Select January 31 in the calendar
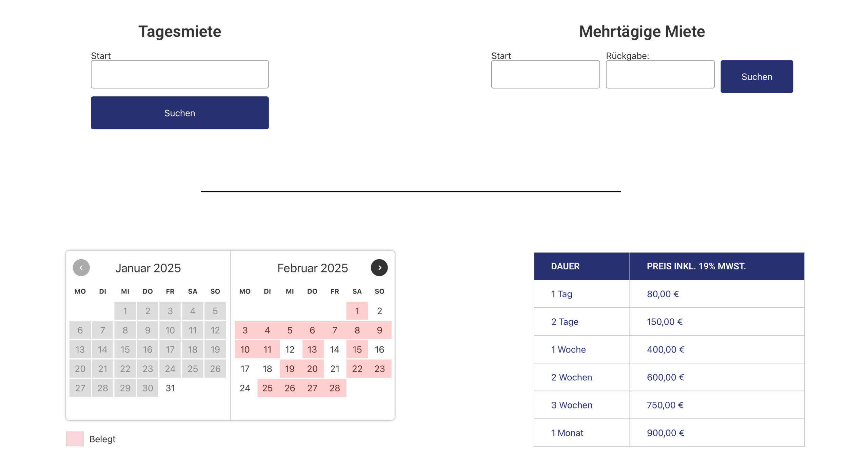The height and width of the screenshot is (476, 868). (170, 388)
